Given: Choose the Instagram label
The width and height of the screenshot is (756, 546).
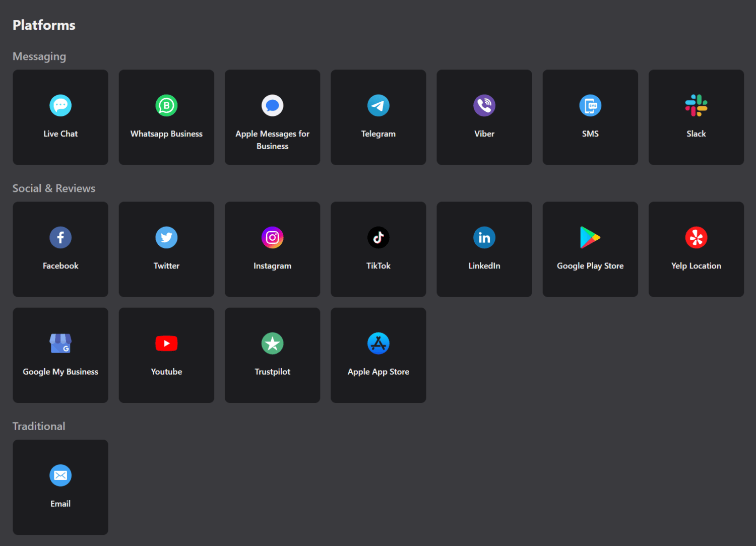Looking at the screenshot, I should (x=272, y=266).
